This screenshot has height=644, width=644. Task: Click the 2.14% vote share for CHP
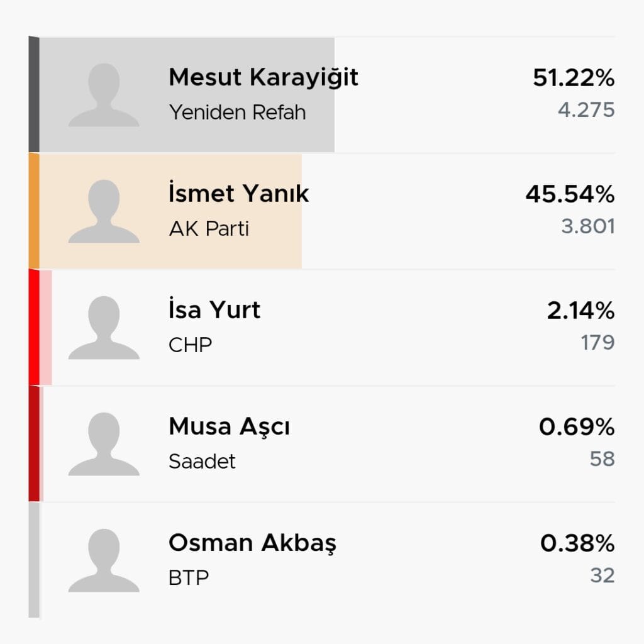tap(580, 311)
